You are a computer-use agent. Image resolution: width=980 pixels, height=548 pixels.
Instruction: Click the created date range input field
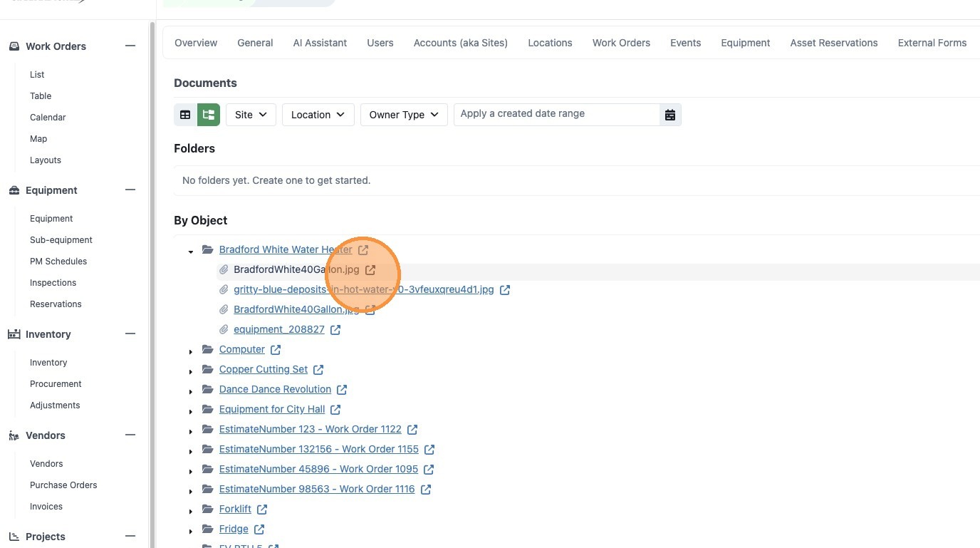557,115
